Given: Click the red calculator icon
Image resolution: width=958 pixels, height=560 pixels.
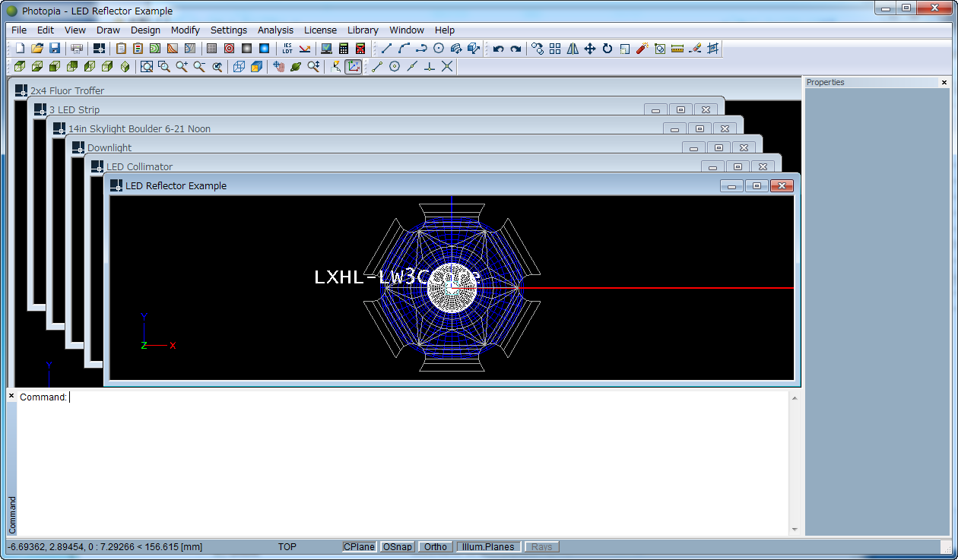Looking at the screenshot, I should click(360, 49).
